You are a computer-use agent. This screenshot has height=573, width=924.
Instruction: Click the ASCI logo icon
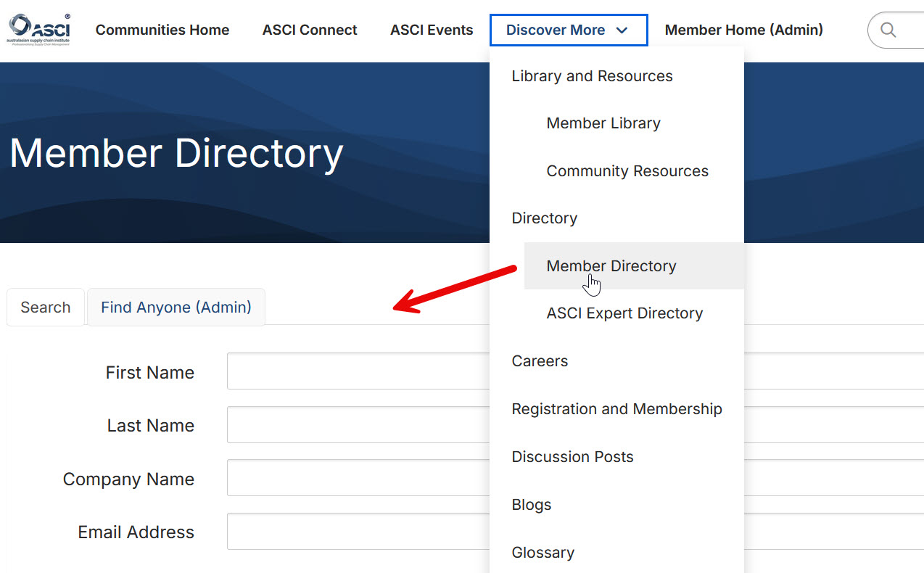point(38,30)
